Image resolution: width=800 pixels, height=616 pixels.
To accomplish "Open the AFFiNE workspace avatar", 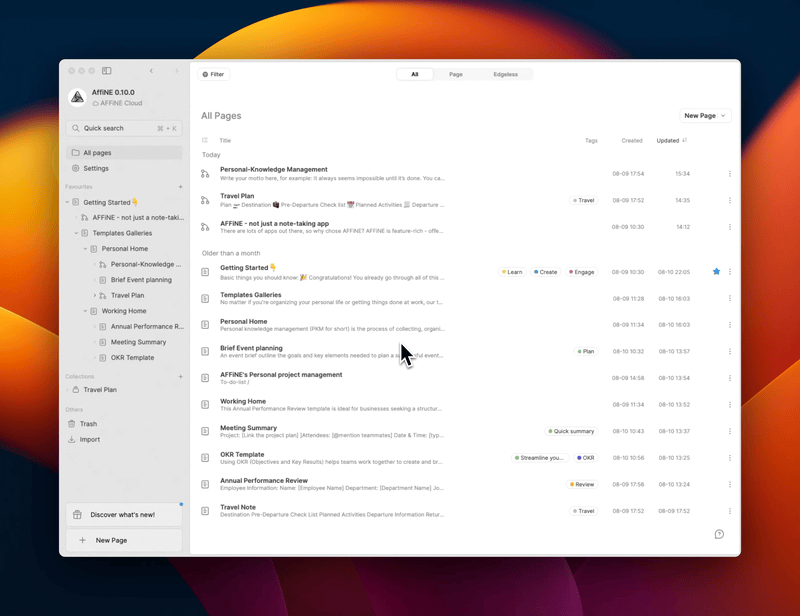I will [x=78, y=97].
